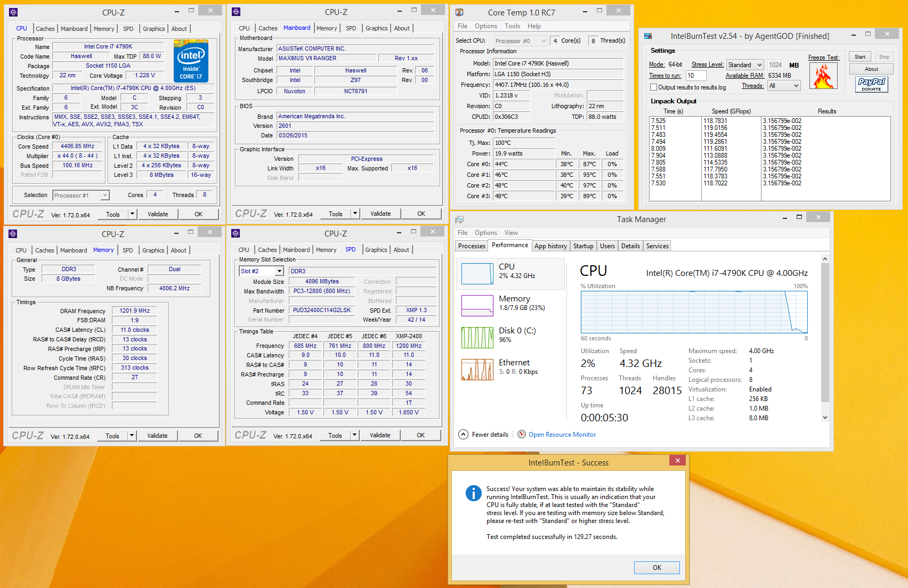Image resolution: width=908 pixels, height=588 pixels.
Task: Click the Task Manager vertical scrollbar thumb
Action: click(x=825, y=332)
